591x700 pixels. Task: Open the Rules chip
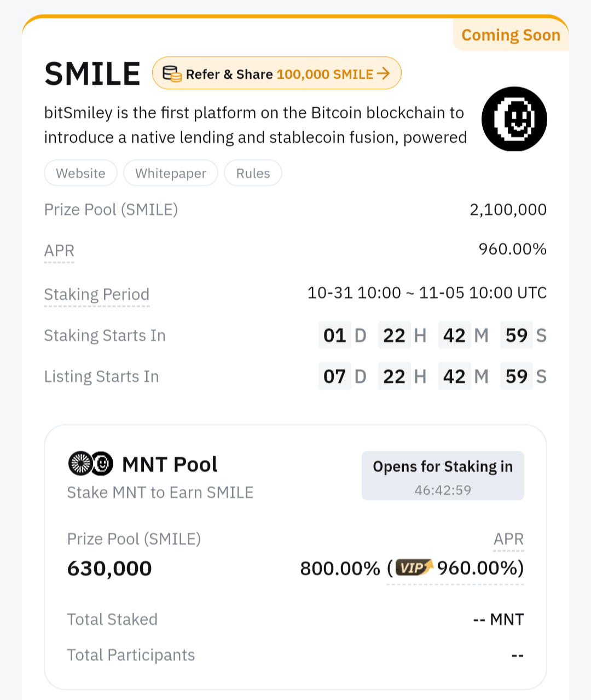coord(253,173)
